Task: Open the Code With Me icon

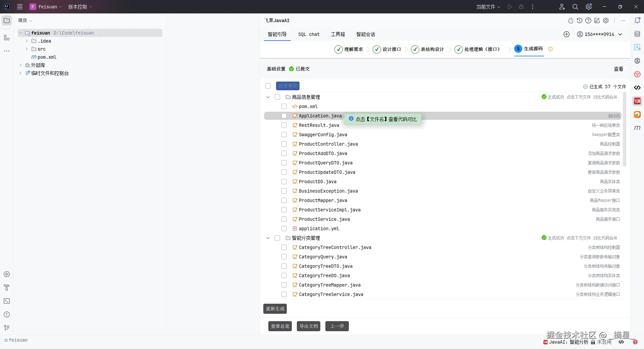Action: point(562,7)
